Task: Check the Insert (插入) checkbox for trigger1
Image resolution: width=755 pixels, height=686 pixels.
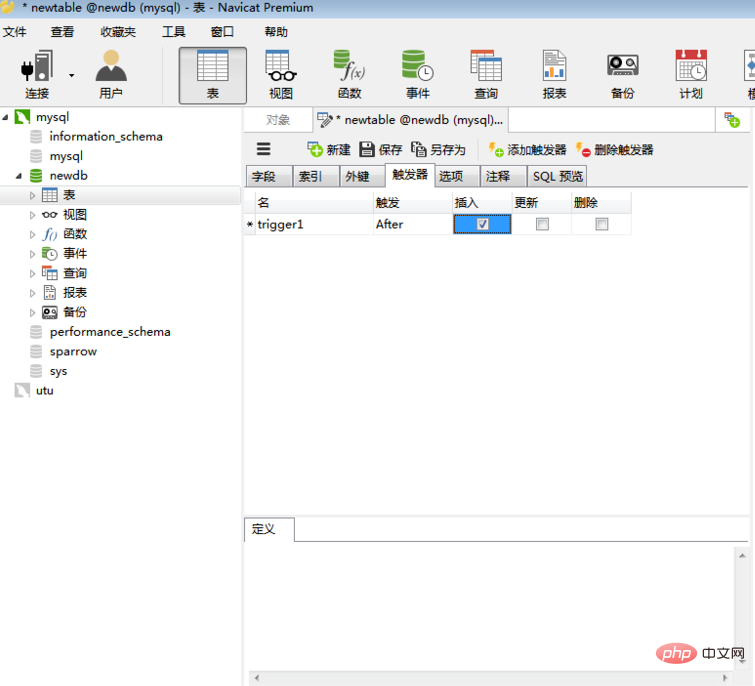Action: tap(482, 224)
